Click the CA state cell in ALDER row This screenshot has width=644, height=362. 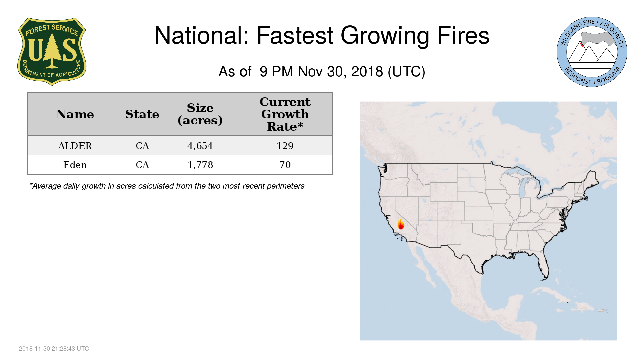pyautogui.click(x=142, y=146)
